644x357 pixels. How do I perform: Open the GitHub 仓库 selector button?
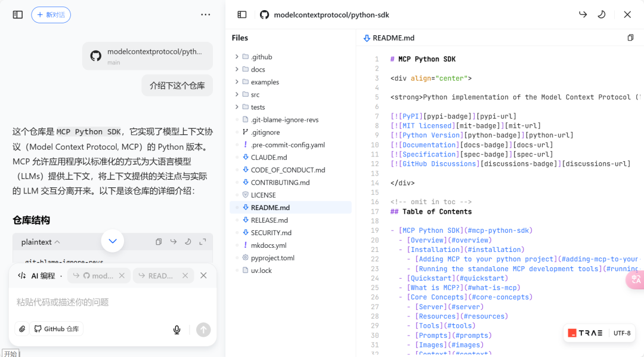pyautogui.click(x=57, y=329)
